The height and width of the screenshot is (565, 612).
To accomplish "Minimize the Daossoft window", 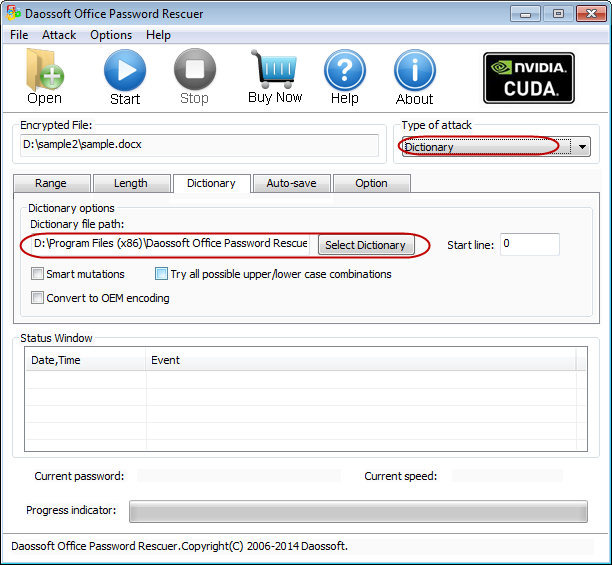I will (x=525, y=14).
